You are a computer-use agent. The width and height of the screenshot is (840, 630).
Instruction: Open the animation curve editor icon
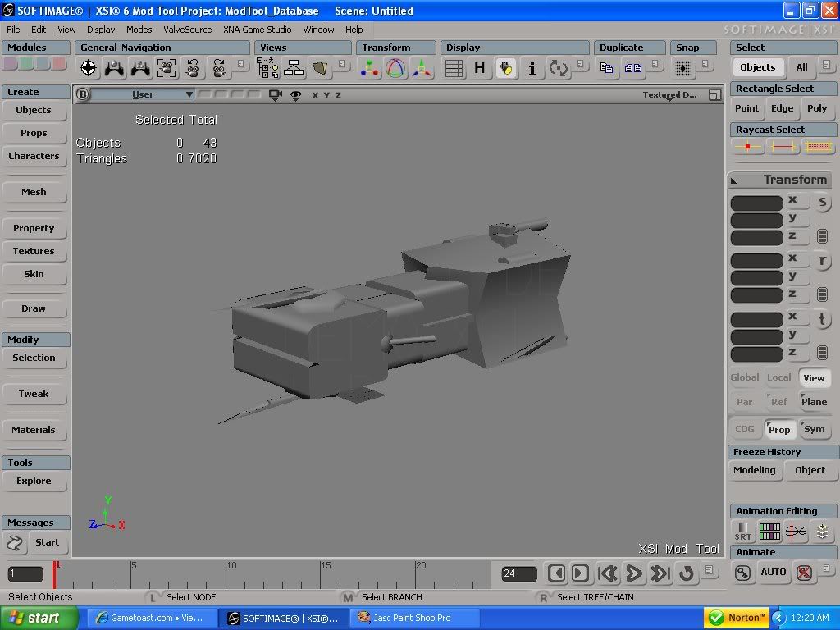pyautogui.click(x=796, y=532)
